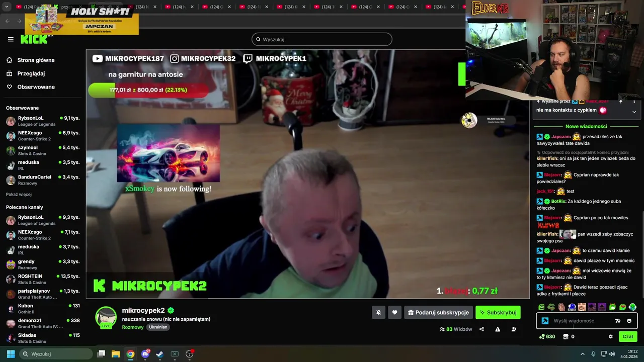Image resolution: width=644 pixels, height=362 pixels.
Task: Pick the bearded face quick emote
Action: point(582,307)
